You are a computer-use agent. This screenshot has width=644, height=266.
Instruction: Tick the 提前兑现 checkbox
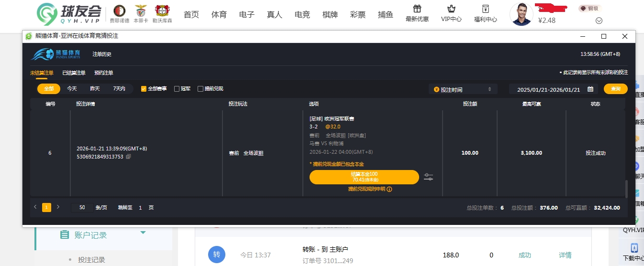(x=200, y=89)
